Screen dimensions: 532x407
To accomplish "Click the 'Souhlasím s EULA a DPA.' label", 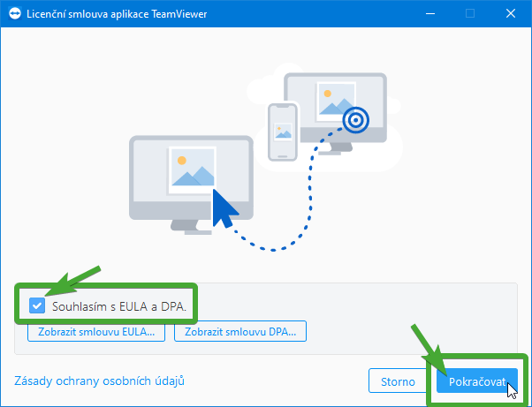I will [119, 306].
